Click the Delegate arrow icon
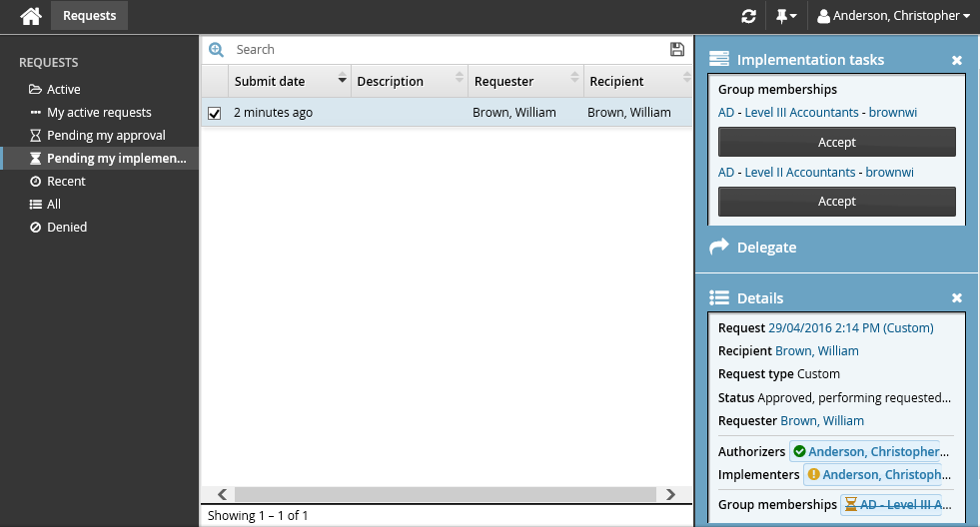Screen dimensions: 980x527 click(x=719, y=248)
